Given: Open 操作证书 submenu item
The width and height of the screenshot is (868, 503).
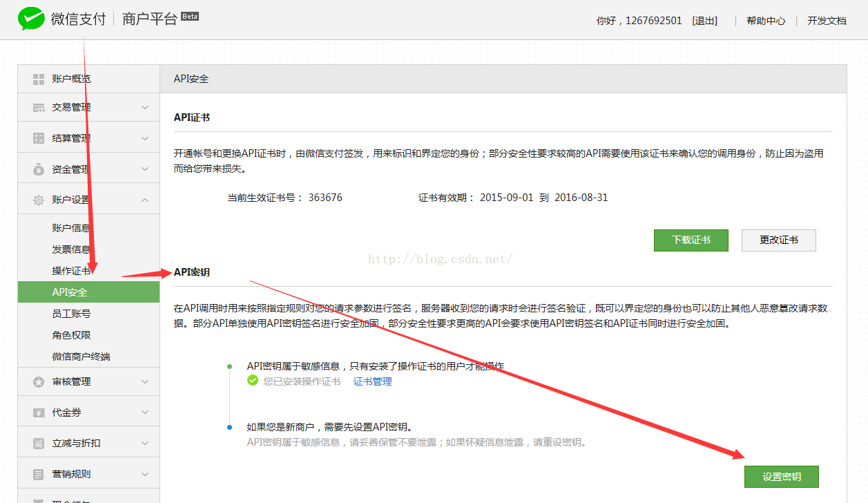Looking at the screenshot, I should click(71, 271).
